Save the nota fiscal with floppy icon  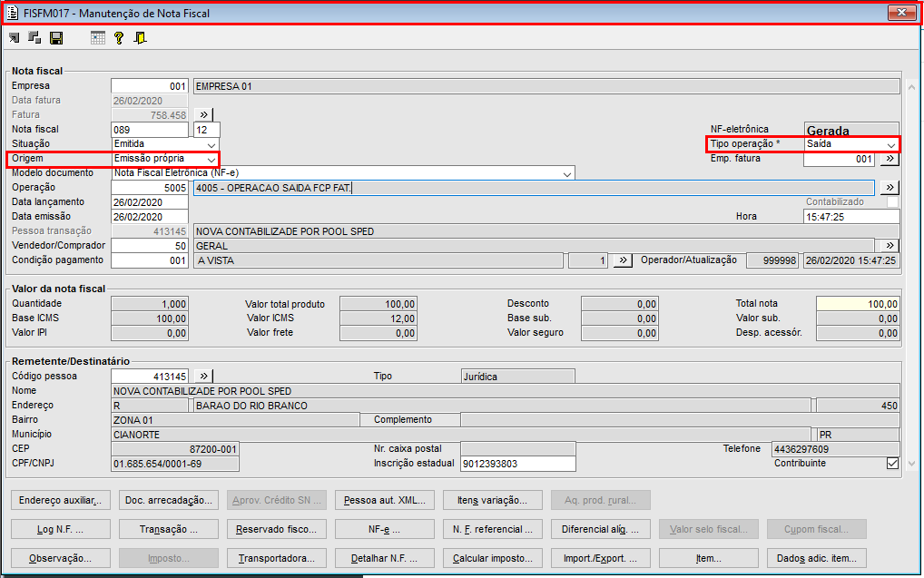click(56, 38)
